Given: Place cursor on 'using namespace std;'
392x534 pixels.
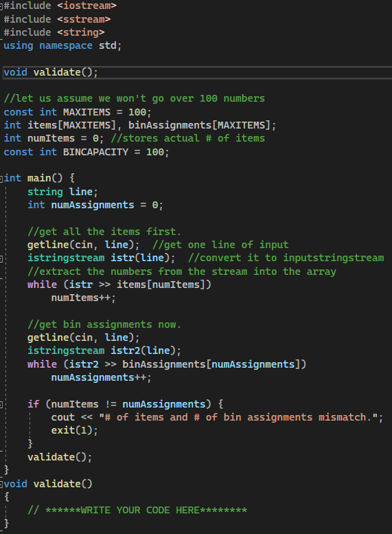Looking at the screenshot, I should point(62,45).
